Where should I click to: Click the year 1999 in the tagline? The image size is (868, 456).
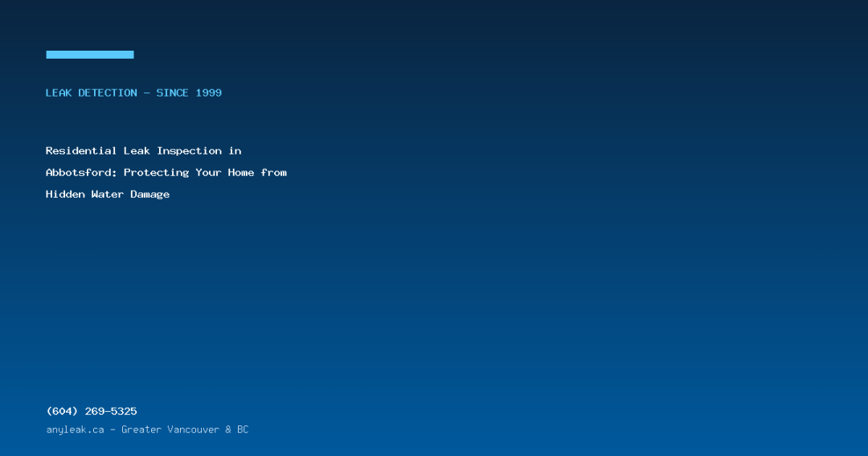209,93
